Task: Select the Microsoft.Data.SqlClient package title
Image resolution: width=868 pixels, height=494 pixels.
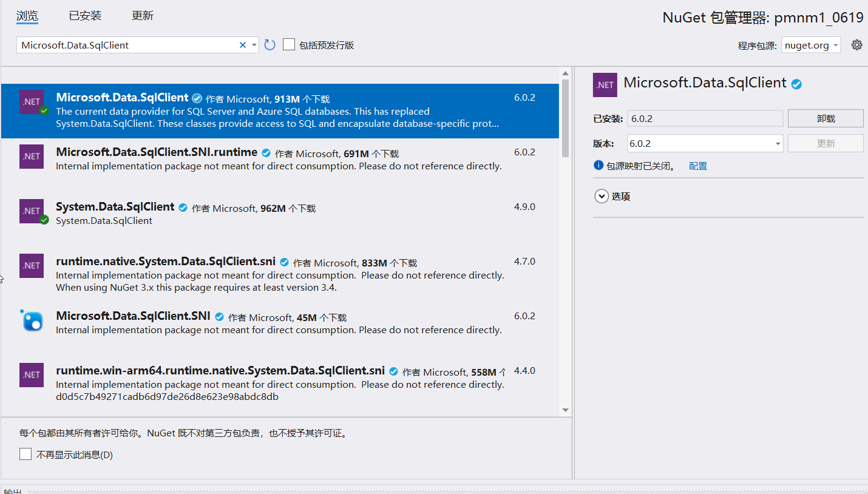Action: tap(122, 97)
